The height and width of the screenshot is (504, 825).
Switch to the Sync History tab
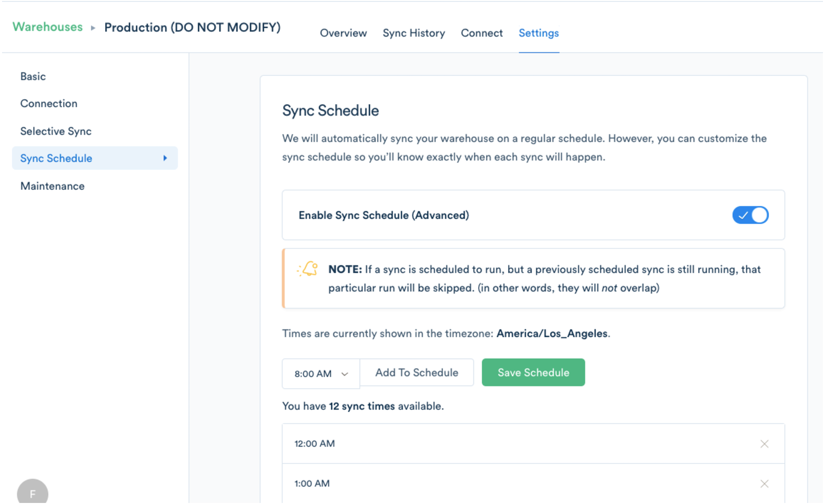tap(414, 33)
